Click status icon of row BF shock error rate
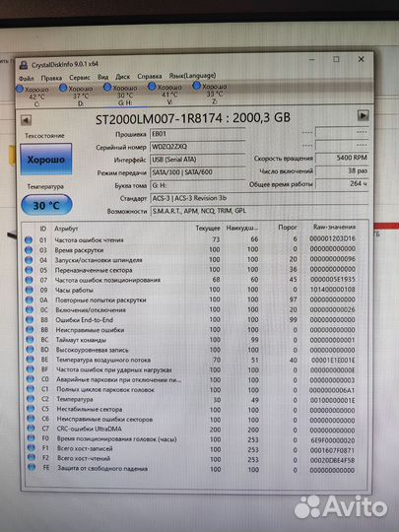 pyautogui.click(x=31, y=369)
